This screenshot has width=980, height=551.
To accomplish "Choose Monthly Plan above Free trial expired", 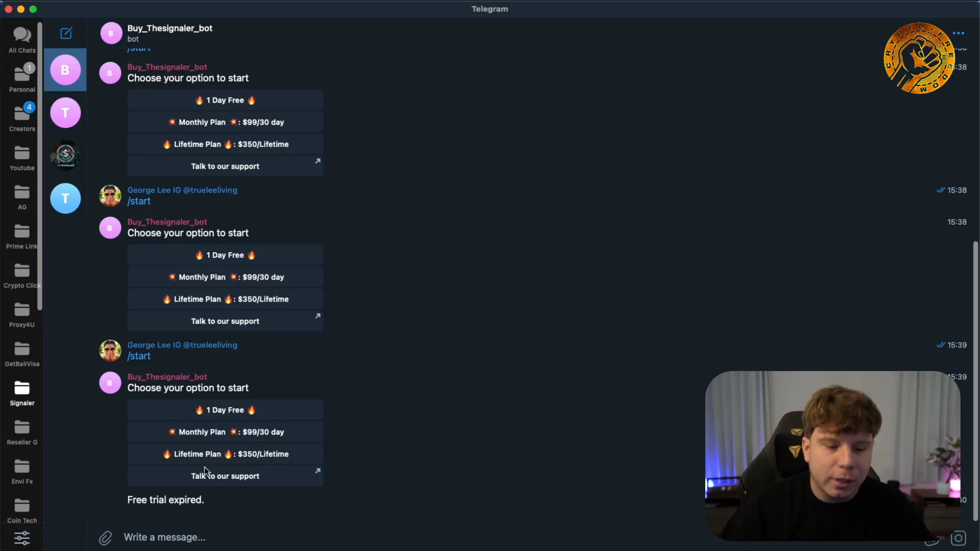I will tap(225, 432).
